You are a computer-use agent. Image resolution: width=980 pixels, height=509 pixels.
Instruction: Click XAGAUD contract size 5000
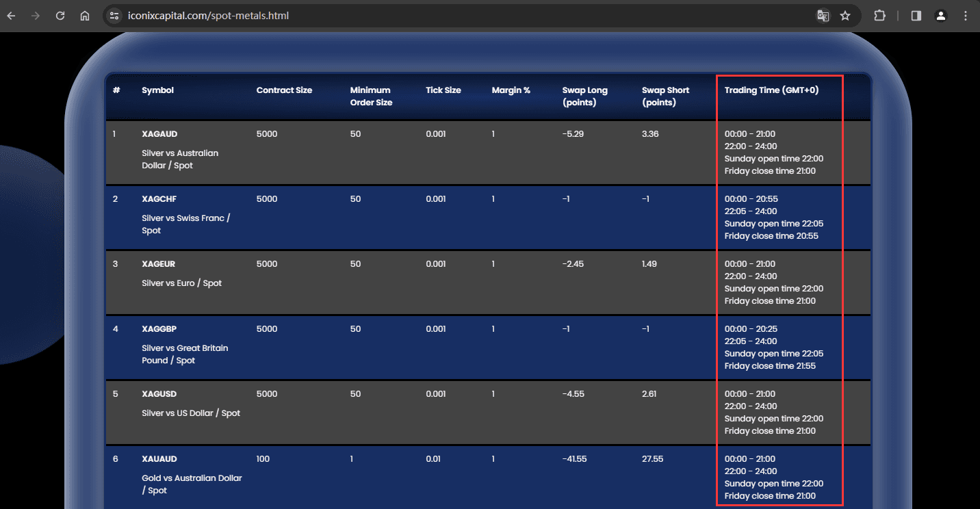coord(267,134)
